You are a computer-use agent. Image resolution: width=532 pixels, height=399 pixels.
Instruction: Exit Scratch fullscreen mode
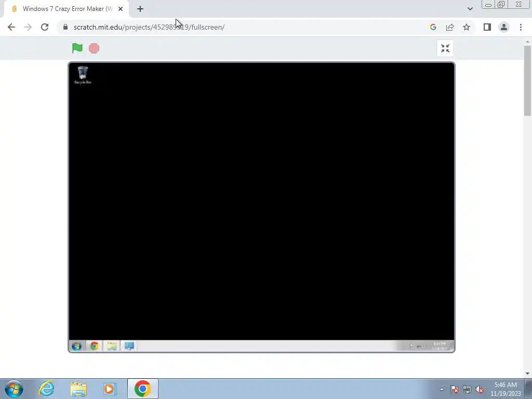(445, 48)
